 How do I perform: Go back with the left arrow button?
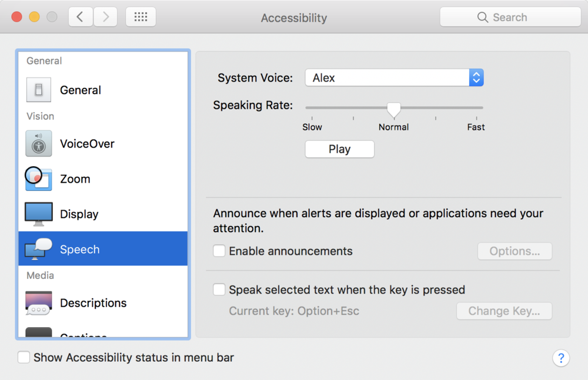pos(80,17)
